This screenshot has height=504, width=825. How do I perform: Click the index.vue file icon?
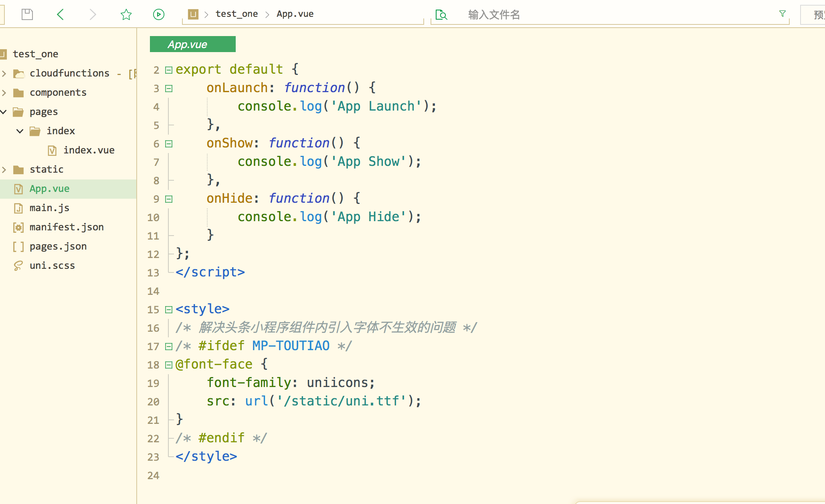click(52, 150)
